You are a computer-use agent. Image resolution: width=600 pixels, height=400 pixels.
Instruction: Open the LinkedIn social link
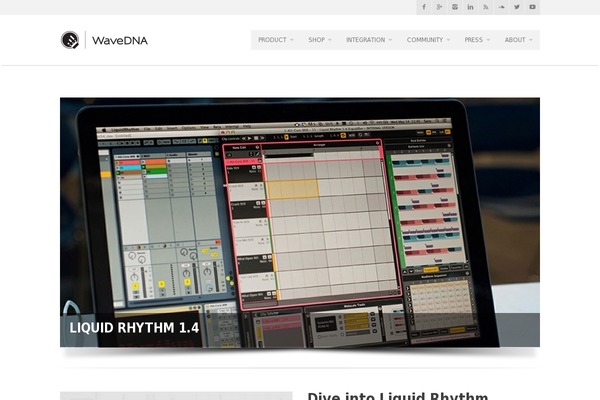point(470,7)
